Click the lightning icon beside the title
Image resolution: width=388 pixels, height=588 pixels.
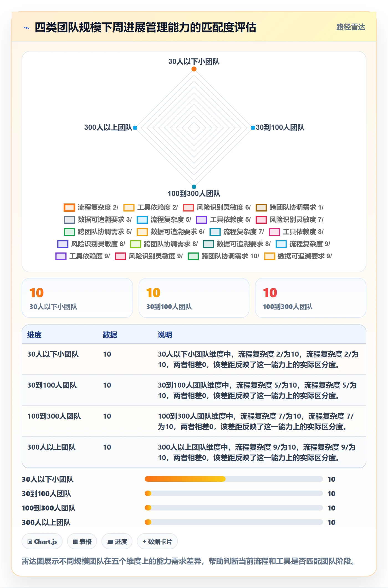click(x=26, y=28)
